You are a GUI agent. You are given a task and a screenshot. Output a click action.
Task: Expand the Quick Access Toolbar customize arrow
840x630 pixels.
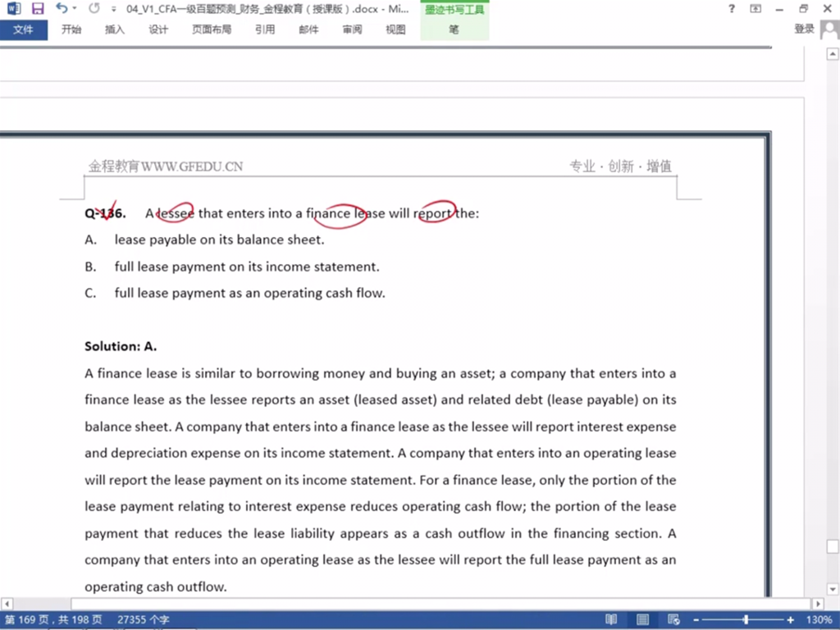(x=113, y=9)
